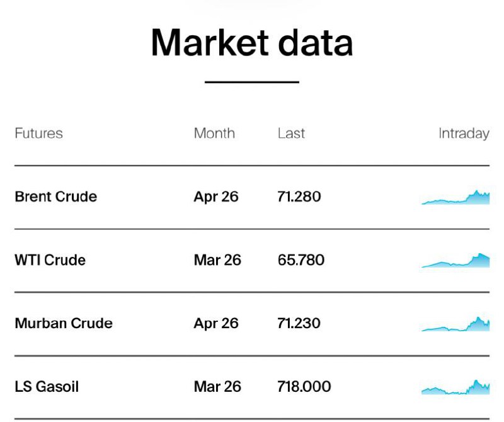Click the Brent Crude futures name
The width and height of the screenshot is (504, 422).
55,197
